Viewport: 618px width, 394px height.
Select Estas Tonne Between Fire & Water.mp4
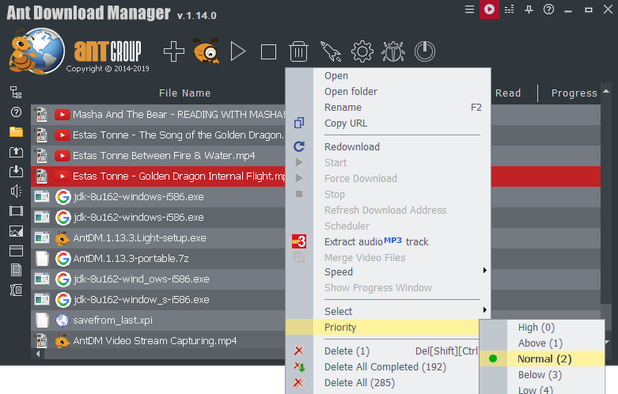pyautogui.click(x=158, y=156)
